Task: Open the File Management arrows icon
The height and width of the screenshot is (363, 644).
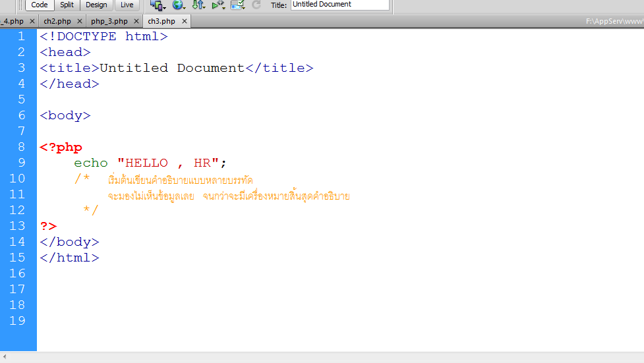Action: pyautogui.click(x=198, y=5)
